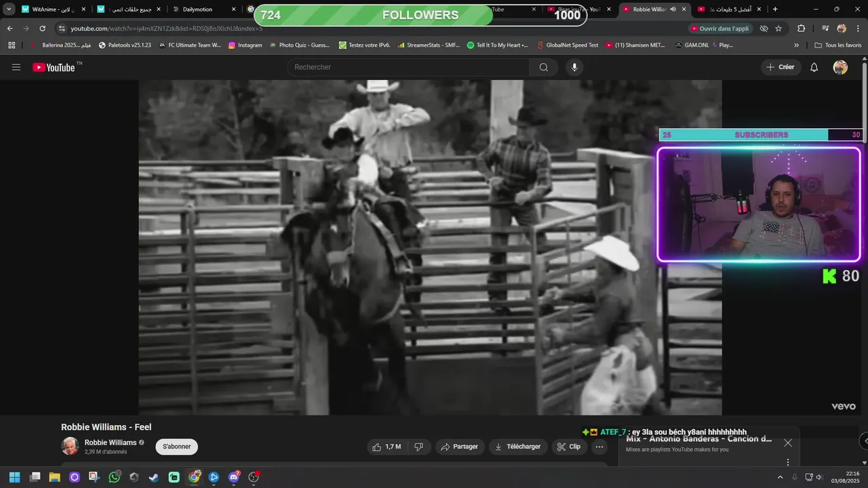Open Chrome three-dot menu
Screen dimensions: 868x488
(858, 28)
